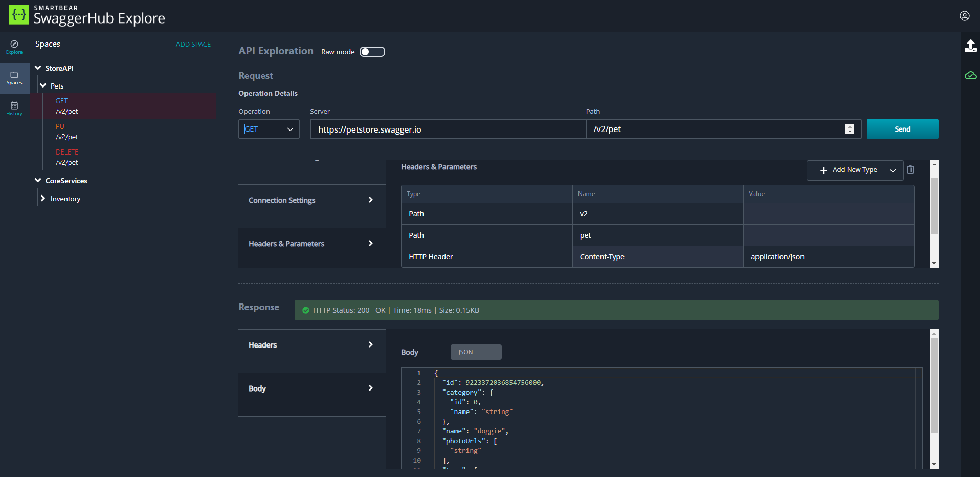The height and width of the screenshot is (477, 980).
Task: Click the SwaggerHub Explore logo icon
Action: pyautogui.click(x=19, y=15)
